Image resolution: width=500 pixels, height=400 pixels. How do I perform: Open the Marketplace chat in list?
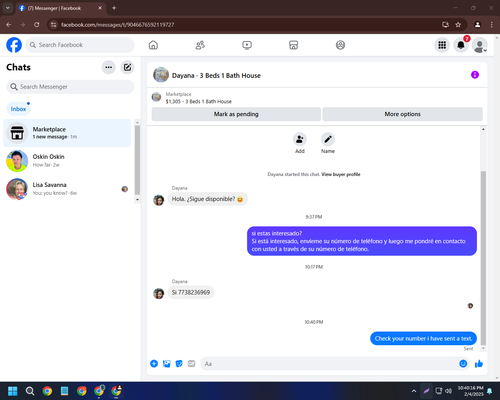click(67, 133)
